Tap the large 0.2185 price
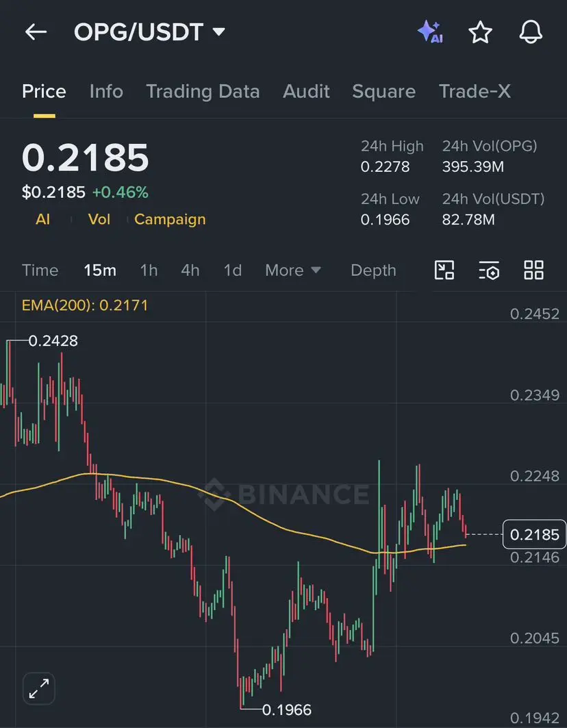Screen dimensions: 567x728 tap(86, 158)
